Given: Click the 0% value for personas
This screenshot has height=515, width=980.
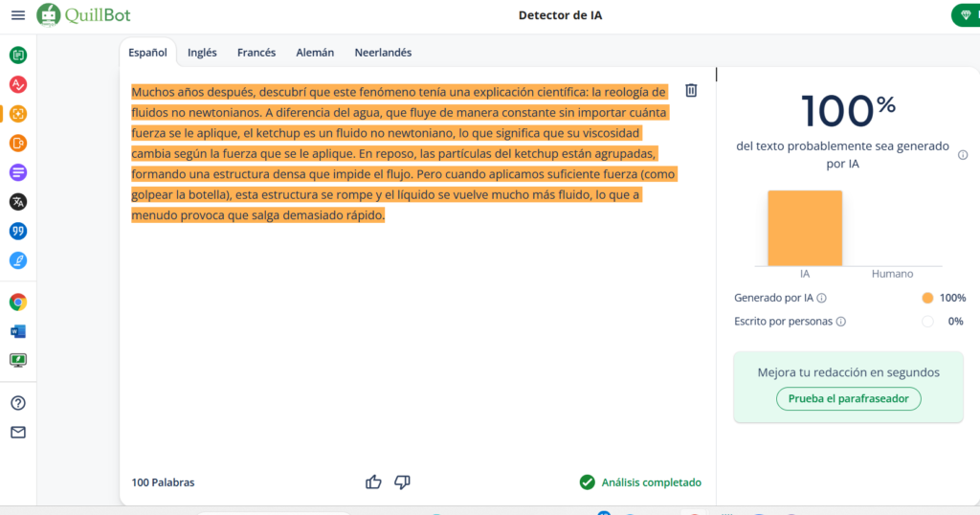Looking at the screenshot, I should tap(956, 322).
